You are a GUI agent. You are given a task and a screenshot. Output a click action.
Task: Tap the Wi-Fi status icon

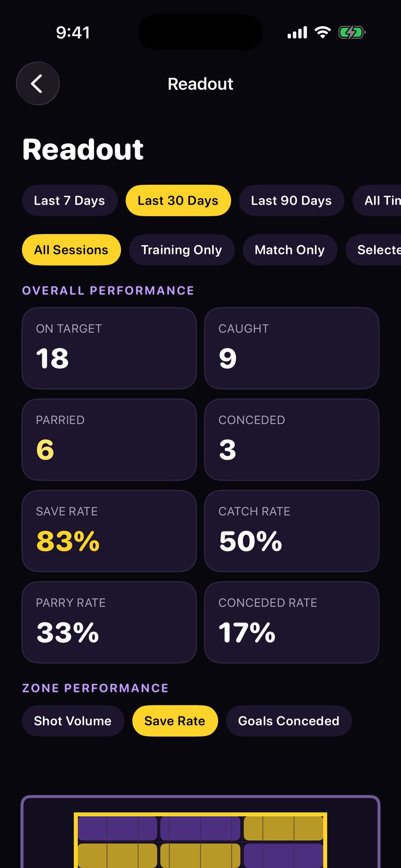pos(323,32)
